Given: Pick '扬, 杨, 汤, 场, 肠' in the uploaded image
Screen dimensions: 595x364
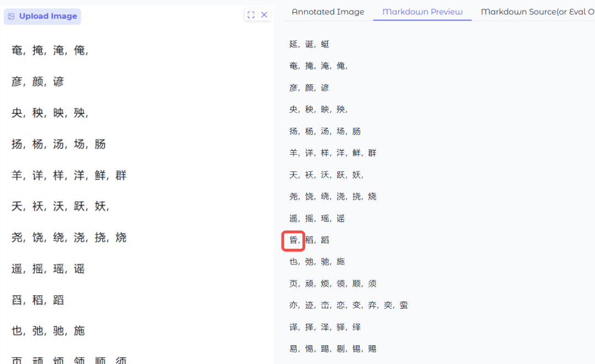Looking at the screenshot, I should coord(58,144).
